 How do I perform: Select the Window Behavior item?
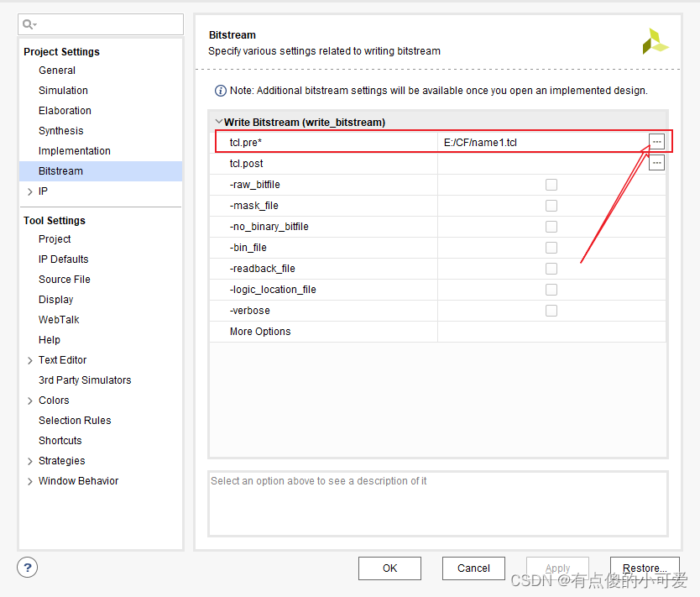[x=78, y=480]
